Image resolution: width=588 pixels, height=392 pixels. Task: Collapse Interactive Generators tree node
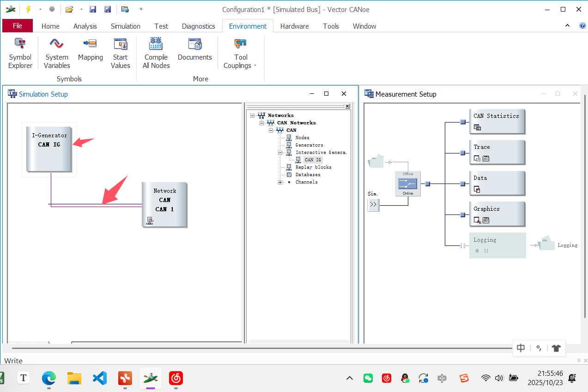280,153
